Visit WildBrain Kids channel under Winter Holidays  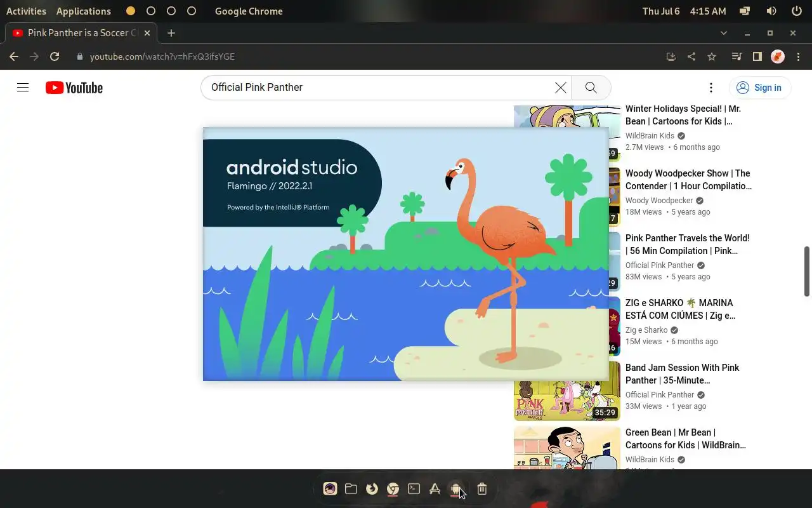coord(650,136)
